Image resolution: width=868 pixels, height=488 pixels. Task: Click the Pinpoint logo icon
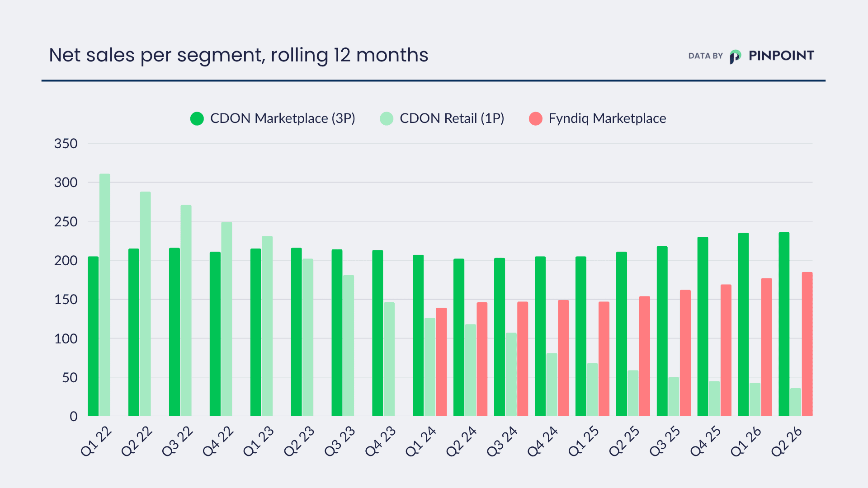point(736,56)
